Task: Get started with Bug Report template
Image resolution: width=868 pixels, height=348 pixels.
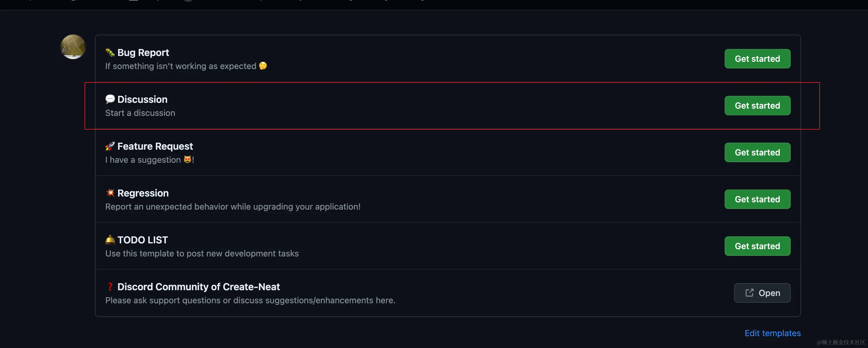Action: [757, 59]
